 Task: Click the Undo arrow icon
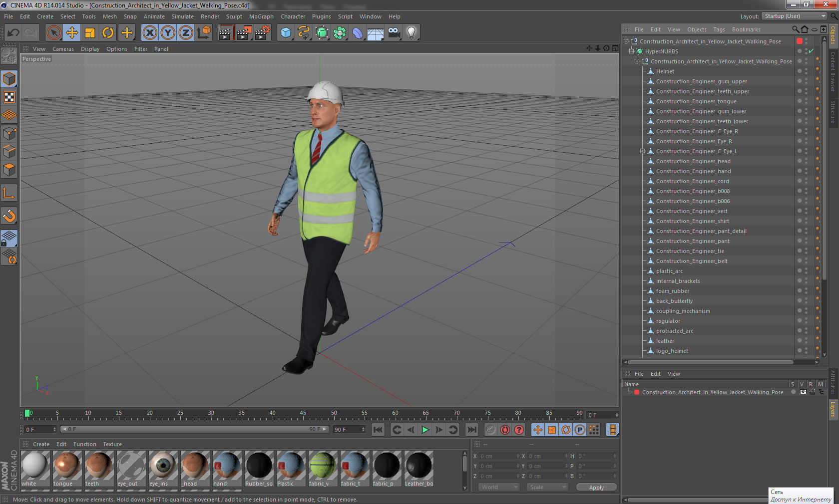(13, 33)
